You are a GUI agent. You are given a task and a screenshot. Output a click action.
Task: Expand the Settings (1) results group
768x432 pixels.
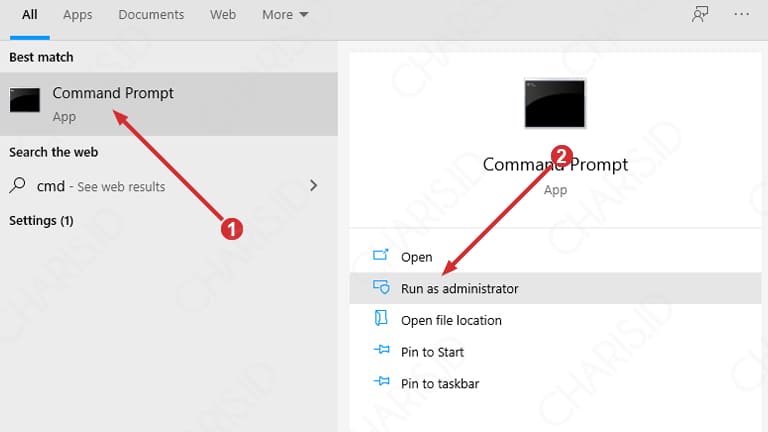(x=41, y=220)
